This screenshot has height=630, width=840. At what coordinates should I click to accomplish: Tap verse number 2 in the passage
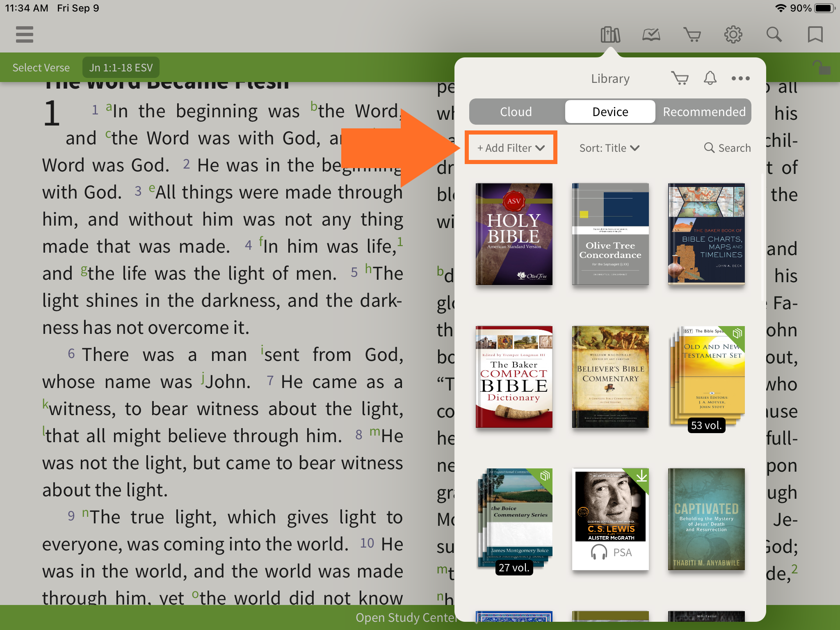(x=186, y=164)
